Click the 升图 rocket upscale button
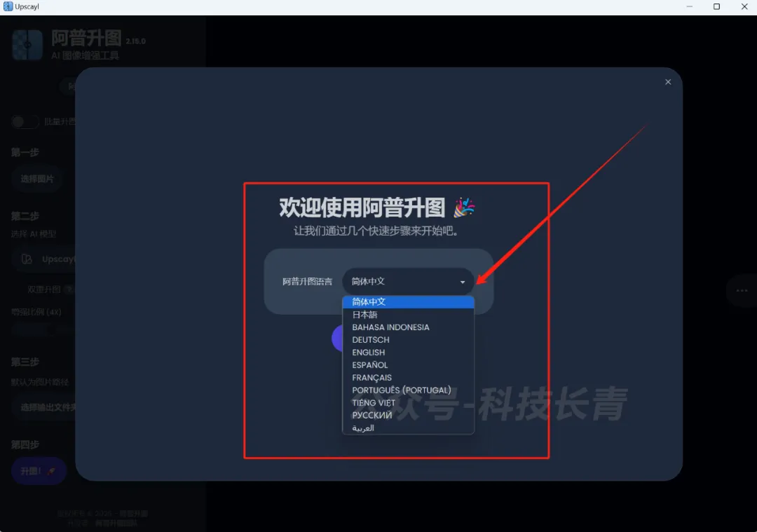The image size is (757, 532). (x=39, y=472)
